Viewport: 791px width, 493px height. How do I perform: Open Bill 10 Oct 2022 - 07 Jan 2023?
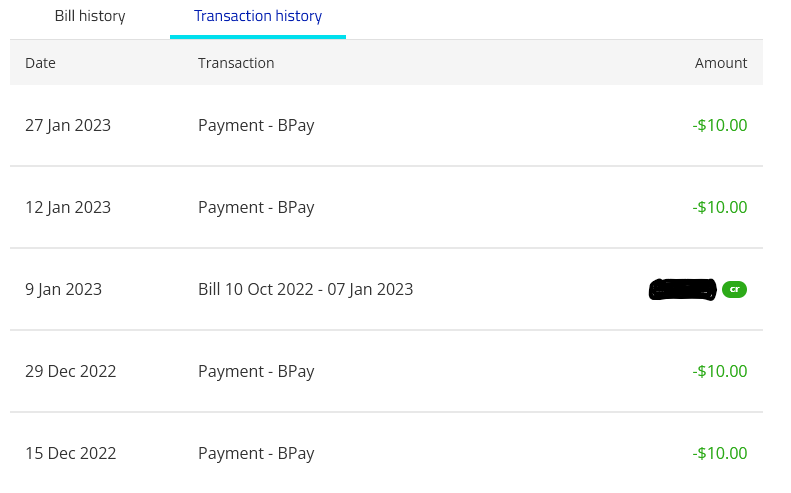pyautogui.click(x=305, y=289)
